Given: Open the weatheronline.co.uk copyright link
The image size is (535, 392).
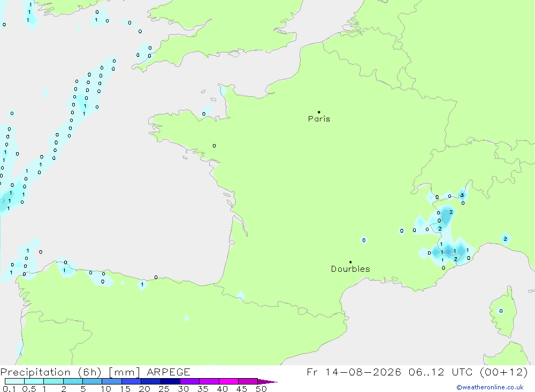Looking at the screenshot, I should pos(490,387).
